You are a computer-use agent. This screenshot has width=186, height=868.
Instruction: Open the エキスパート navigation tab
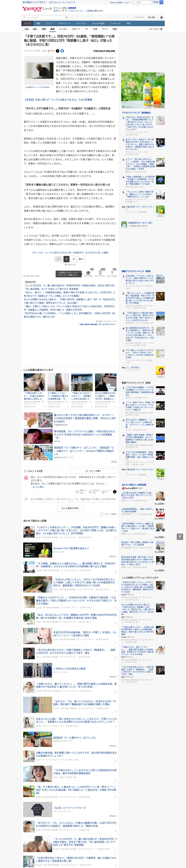click(64, 24)
